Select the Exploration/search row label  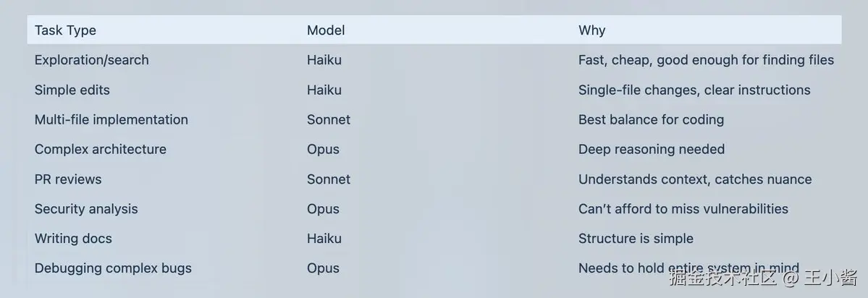click(x=91, y=60)
